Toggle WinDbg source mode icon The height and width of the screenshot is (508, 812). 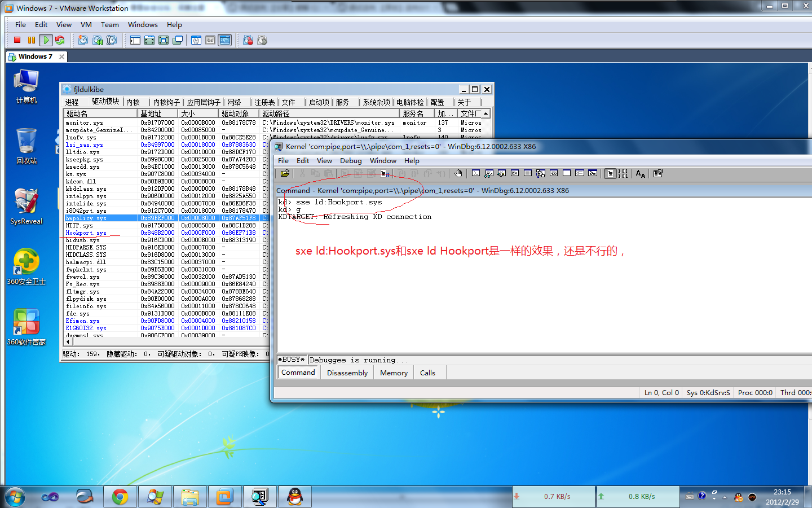610,173
